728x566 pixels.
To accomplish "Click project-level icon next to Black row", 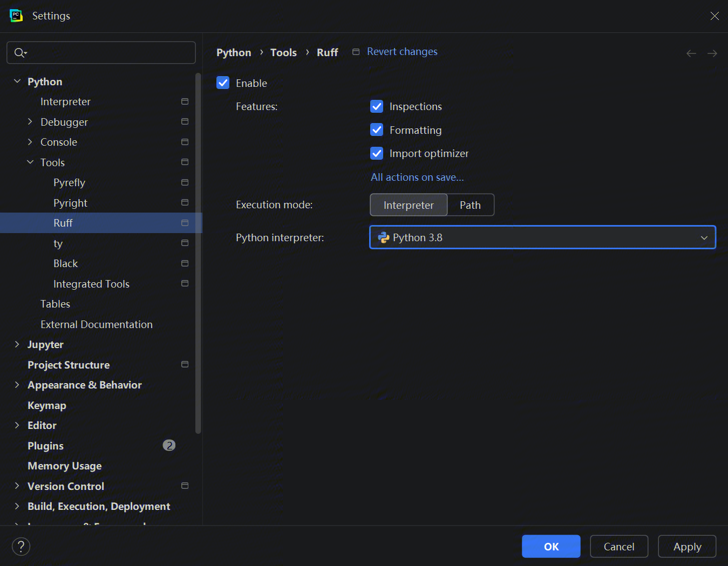I will (x=185, y=263).
